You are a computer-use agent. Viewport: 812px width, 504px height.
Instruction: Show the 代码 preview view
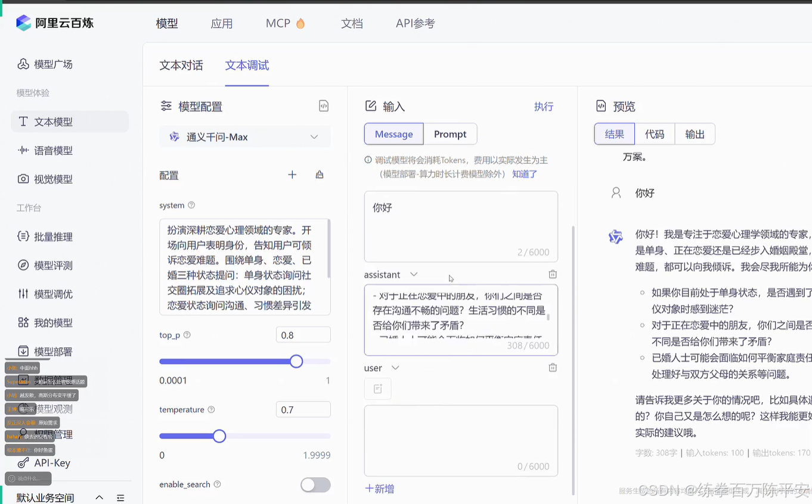tap(655, 134)
